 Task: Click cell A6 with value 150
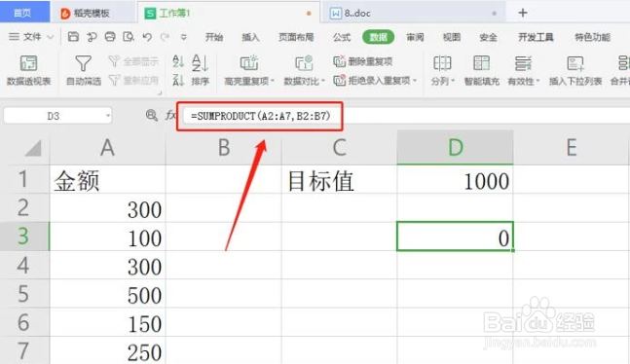107,322
